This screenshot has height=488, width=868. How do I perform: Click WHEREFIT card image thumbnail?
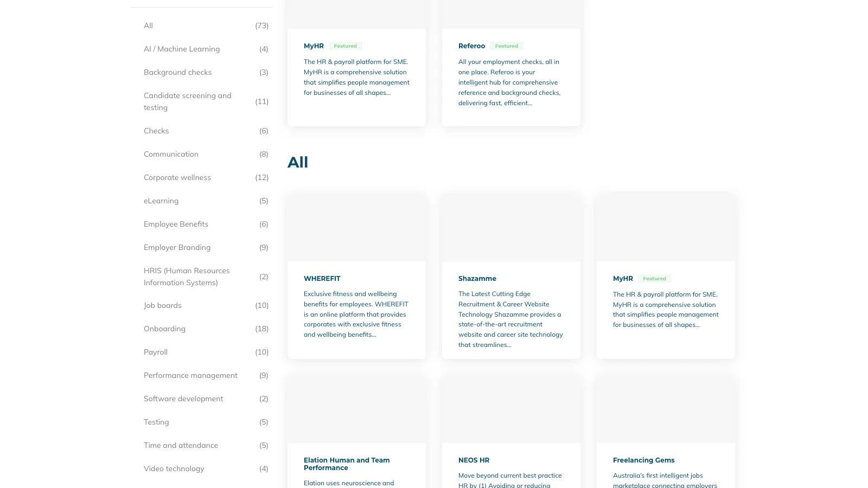pos(356,227)
